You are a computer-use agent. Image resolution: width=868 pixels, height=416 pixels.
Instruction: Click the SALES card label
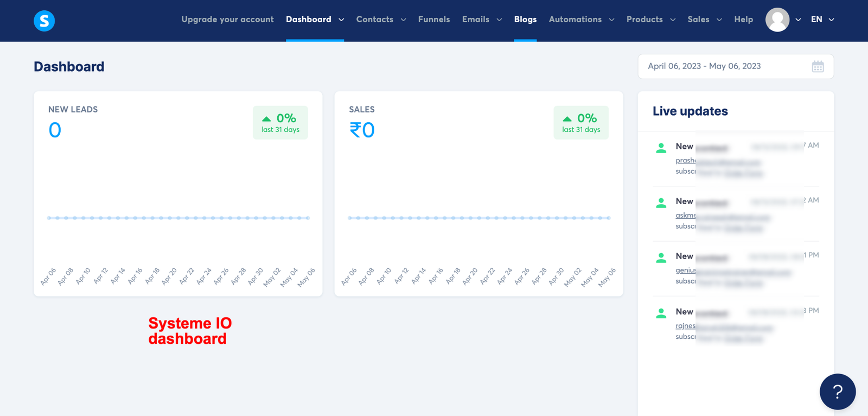pos(362,110)
